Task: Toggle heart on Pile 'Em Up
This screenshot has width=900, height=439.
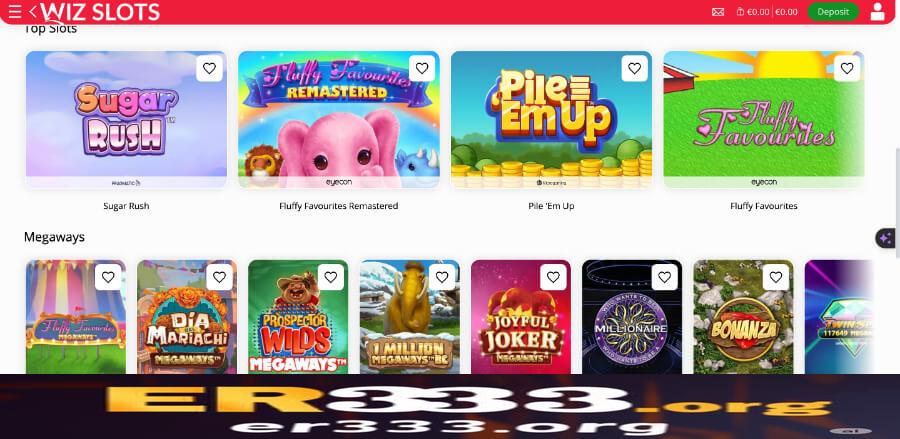Action: point(634,69)
